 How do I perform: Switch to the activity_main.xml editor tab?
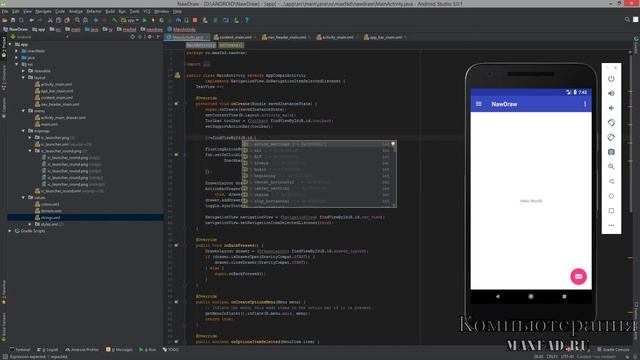tap(337, 37)
